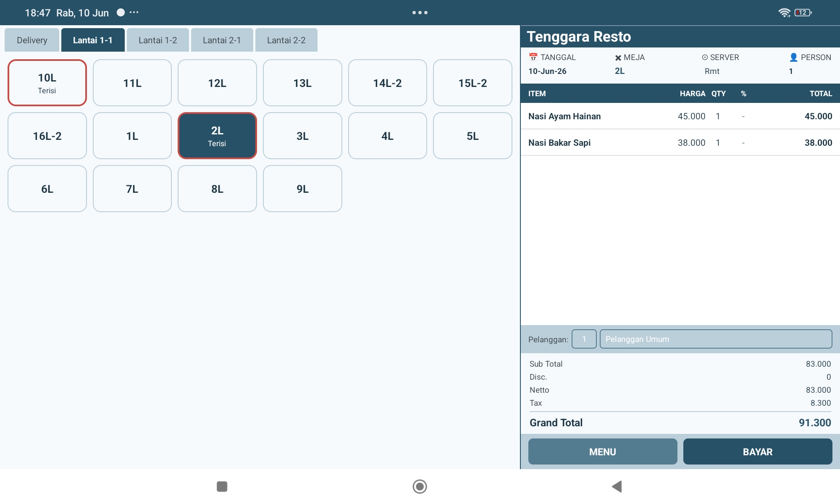Viewport: 840px width, 504px height.
Task: Select table 14L-2
Action: pos(388,83)
